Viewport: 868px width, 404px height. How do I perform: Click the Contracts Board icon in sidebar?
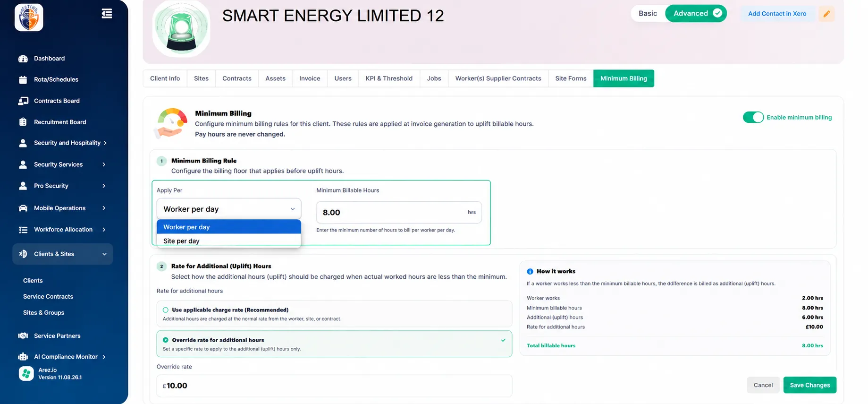click(23, 101)
